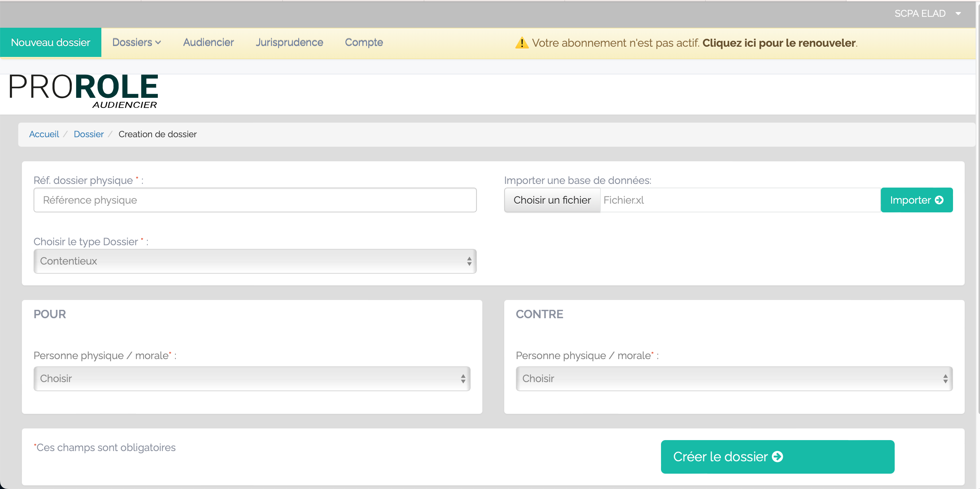Open the Jurisprudence menu item
Screen dimensions: 980x489
(x=289, y=42)
